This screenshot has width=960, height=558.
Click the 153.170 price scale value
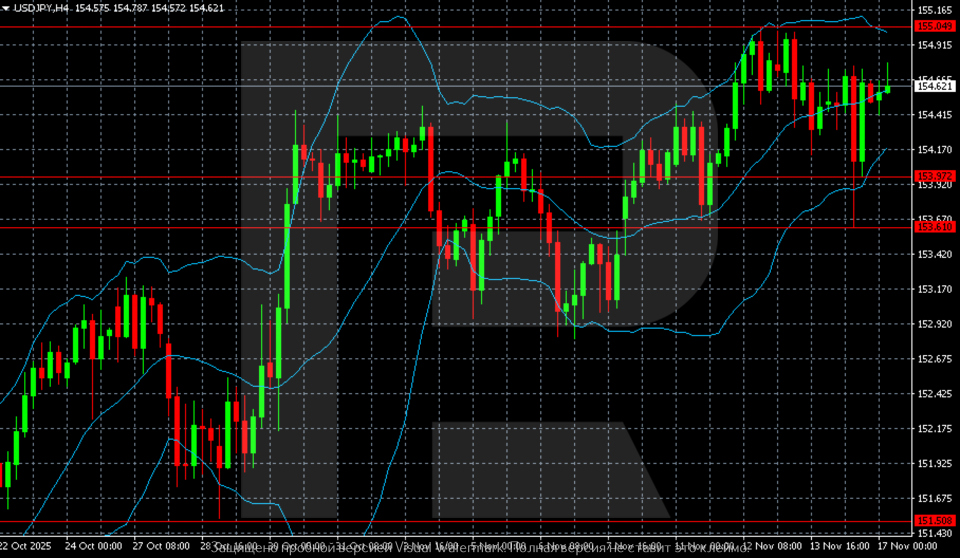933,289
